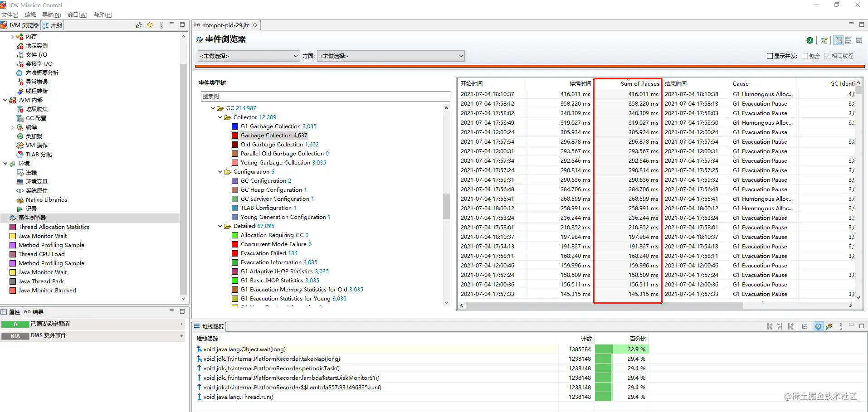Image resolution: width=868 pixels, height=412 pixels.
Task: Open the 帮助(H) menu
Action: coord(103,15)
